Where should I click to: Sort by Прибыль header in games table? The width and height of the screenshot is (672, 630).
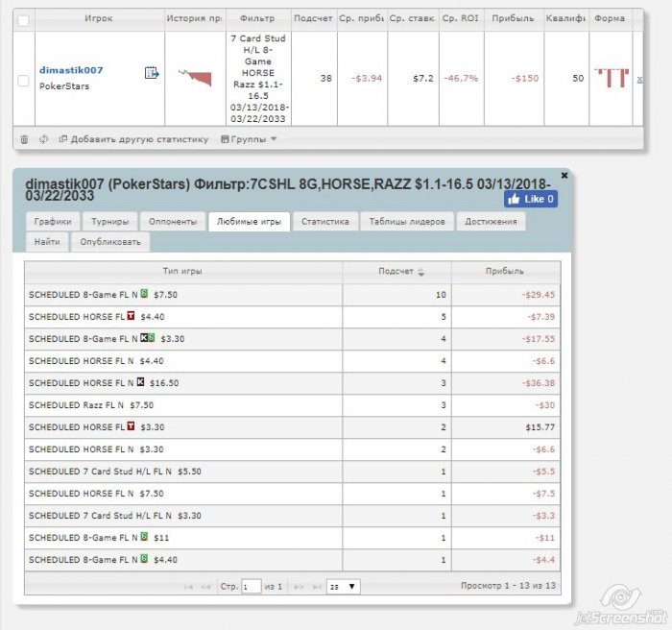(505, 271)
